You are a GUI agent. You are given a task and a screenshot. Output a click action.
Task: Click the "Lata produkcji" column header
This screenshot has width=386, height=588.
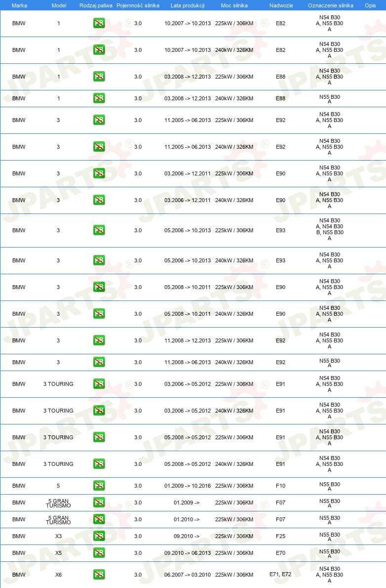187,5
